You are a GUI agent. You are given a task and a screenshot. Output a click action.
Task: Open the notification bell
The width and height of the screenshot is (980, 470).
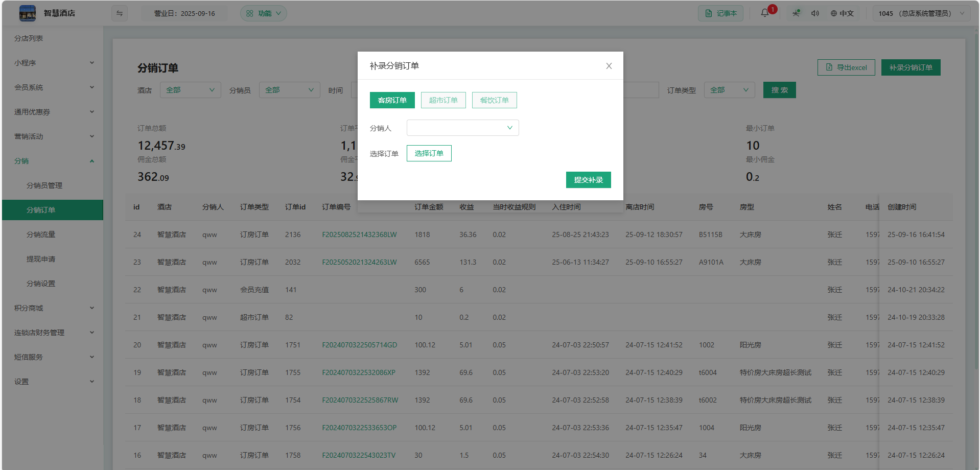pyautogui.click(x=764, y=13)
